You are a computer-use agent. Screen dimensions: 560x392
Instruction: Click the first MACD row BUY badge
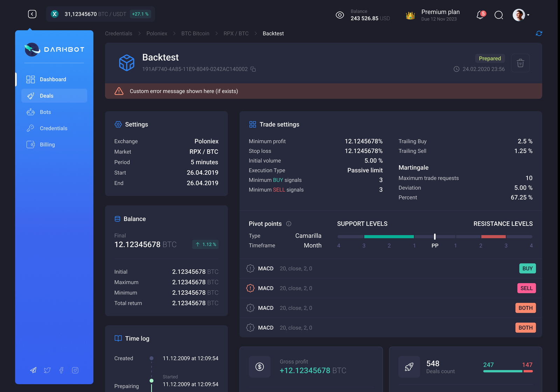(527, 269)
